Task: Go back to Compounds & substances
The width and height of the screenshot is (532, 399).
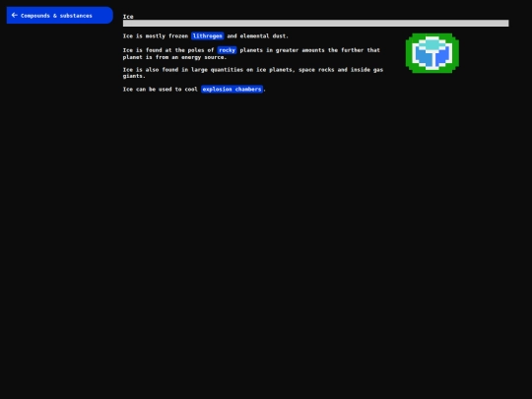Action: click(60, 15)
